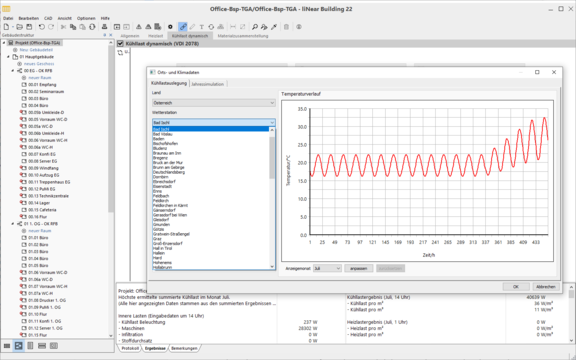576x360 pixels.
Task: Collapse the 01 1. OG - OK RFB node
Action: [x=13, y=224]
